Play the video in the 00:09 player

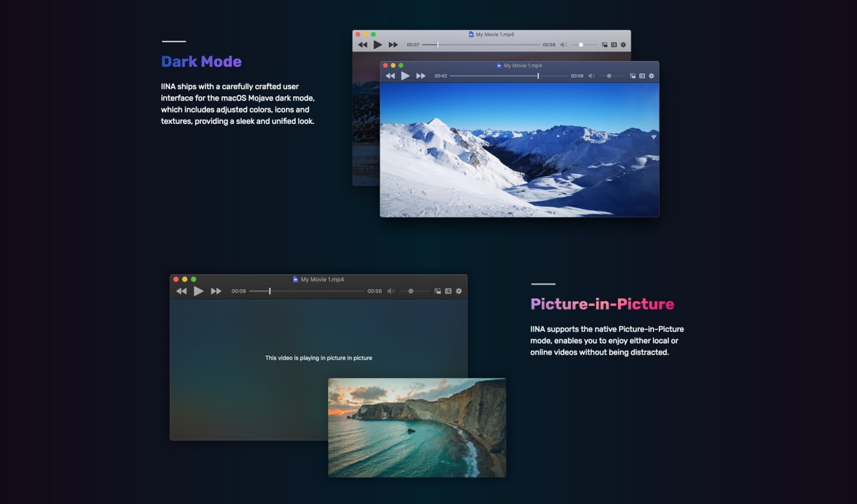pyautogui.click(x=198, y=291)
